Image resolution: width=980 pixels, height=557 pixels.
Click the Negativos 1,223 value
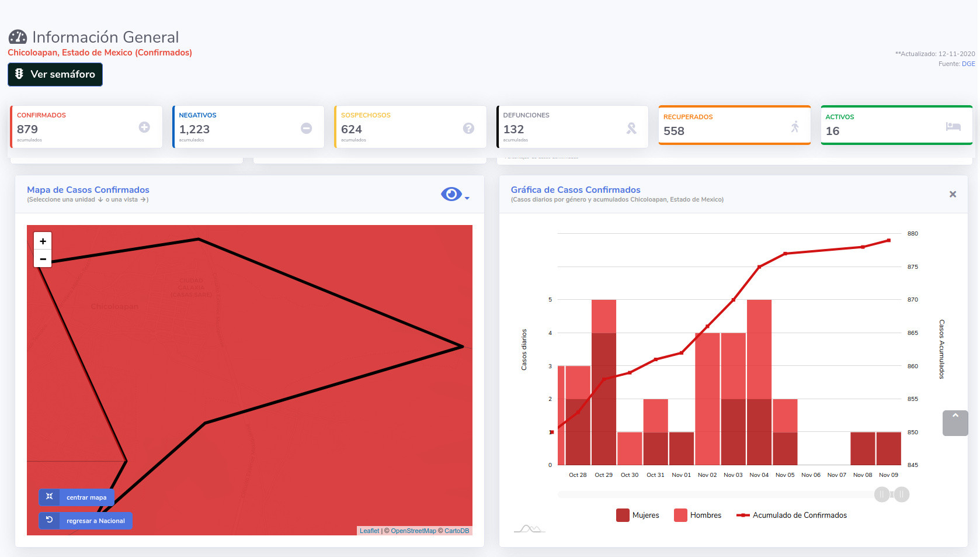(x=194, y=129)
